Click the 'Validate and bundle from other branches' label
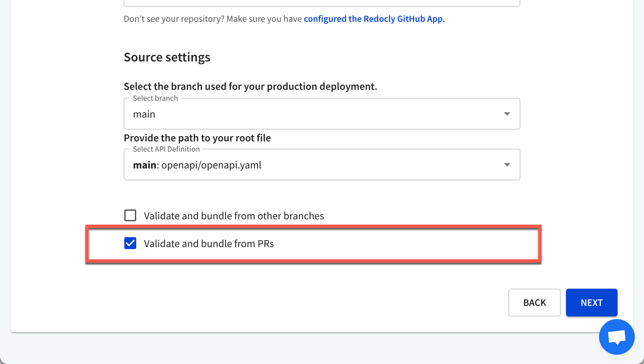The height and width of the screenshot is (364, 644). point(234,216)
